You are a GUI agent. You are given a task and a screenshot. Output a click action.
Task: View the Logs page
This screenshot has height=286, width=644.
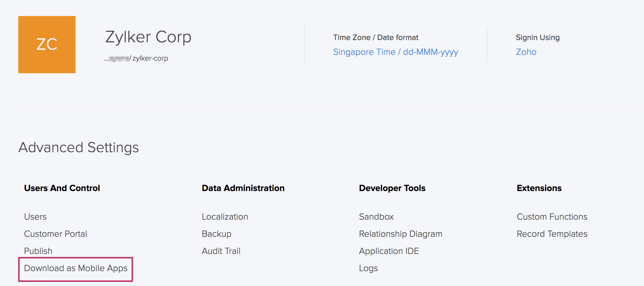point(368,268)
